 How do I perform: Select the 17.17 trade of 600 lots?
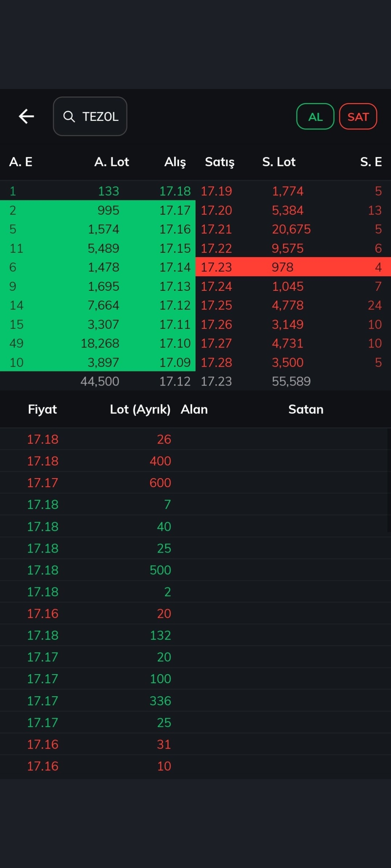coord(195,482)
